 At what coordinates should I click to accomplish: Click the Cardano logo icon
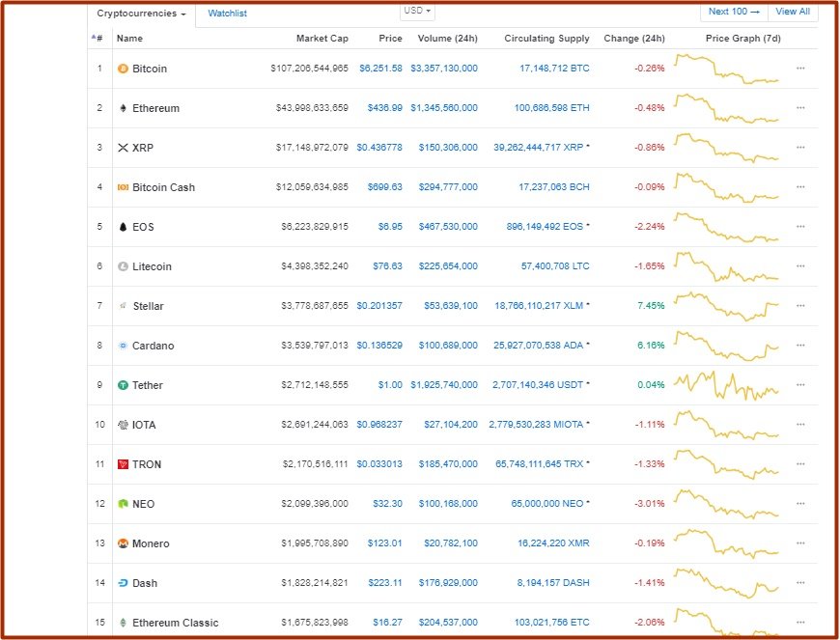pyautogui.click(x=123, y=346)
